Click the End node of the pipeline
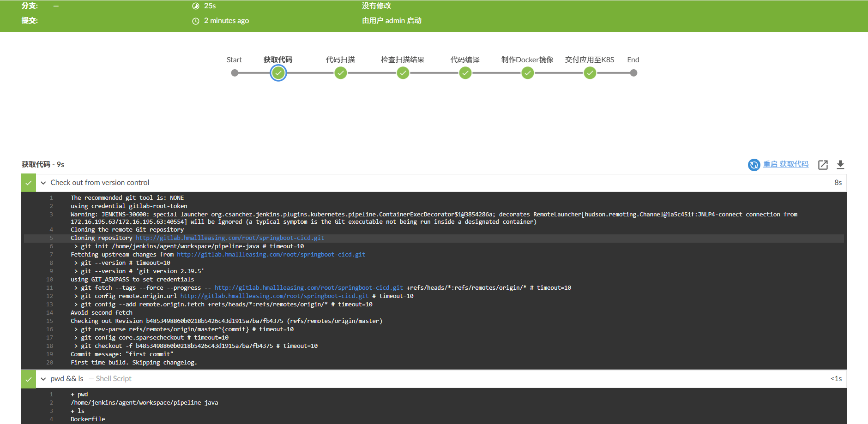The width and height of the screenshot is (868, 424). click(633, 73)
